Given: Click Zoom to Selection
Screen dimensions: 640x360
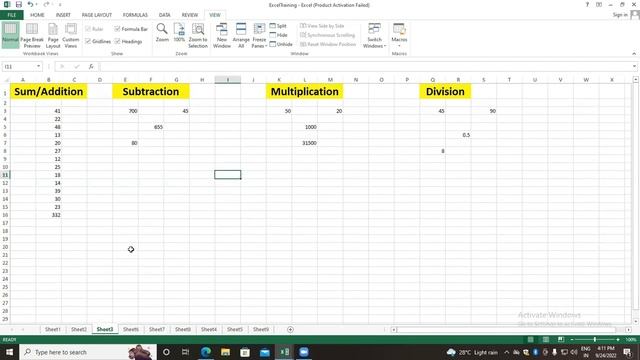Looking at the screenshot, I should 198,35.
